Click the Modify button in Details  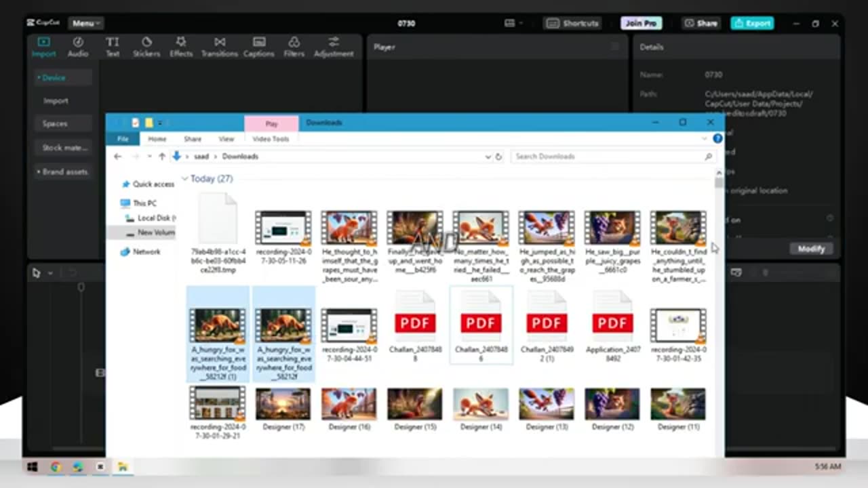811,249
